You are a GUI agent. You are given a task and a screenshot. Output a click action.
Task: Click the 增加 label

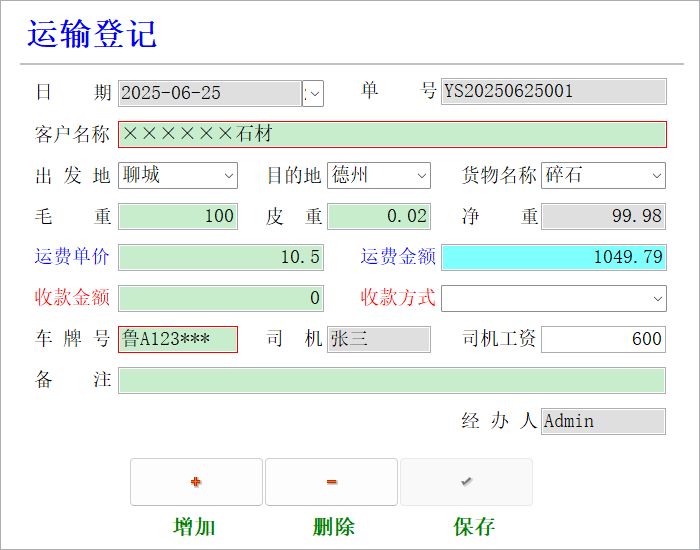pyautogui.click(x=194, y=527)
